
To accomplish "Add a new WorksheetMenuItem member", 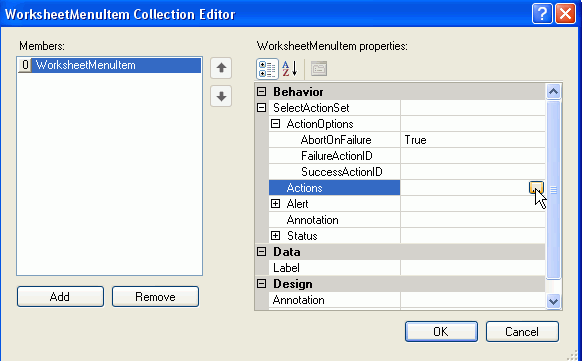I will point(60,296).
